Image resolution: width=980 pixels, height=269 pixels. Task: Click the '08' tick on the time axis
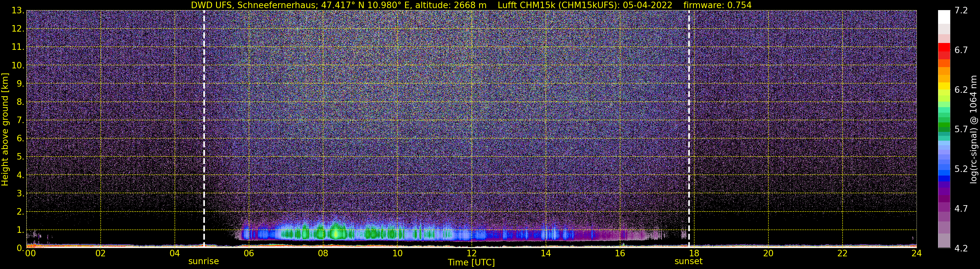click(x=323, y=253)
